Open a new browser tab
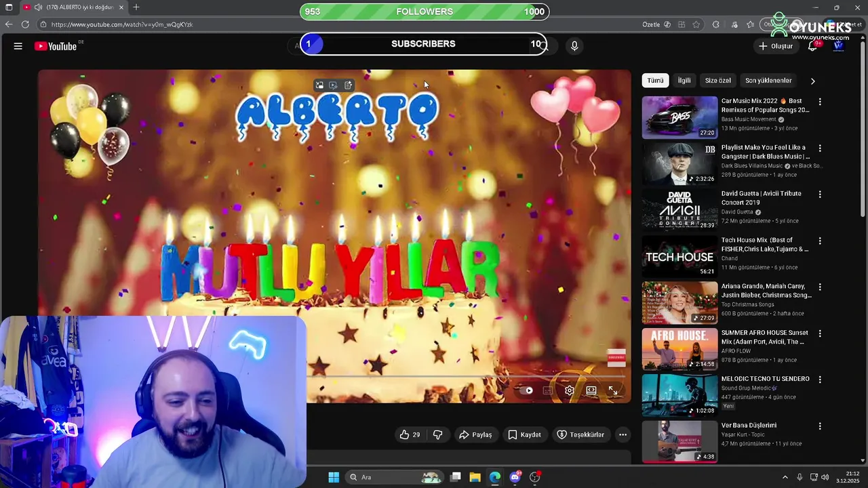 click(136, 7)
